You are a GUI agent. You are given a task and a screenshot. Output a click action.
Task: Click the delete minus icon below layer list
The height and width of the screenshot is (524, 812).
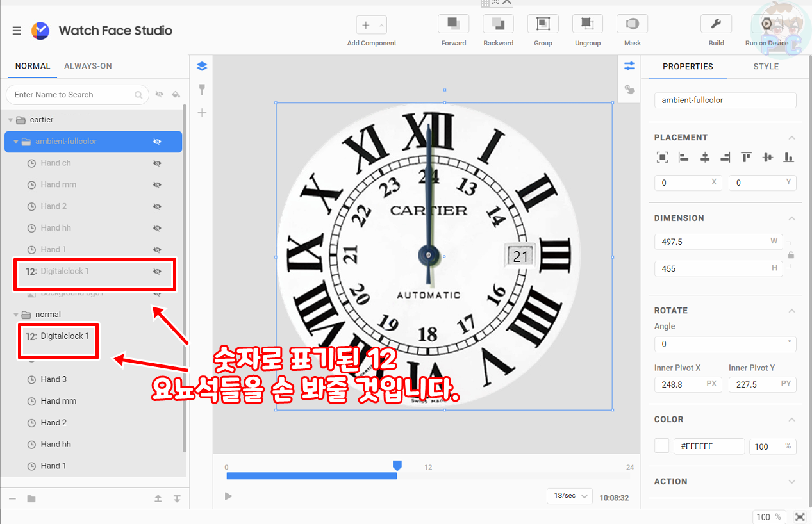click(12, 498)
